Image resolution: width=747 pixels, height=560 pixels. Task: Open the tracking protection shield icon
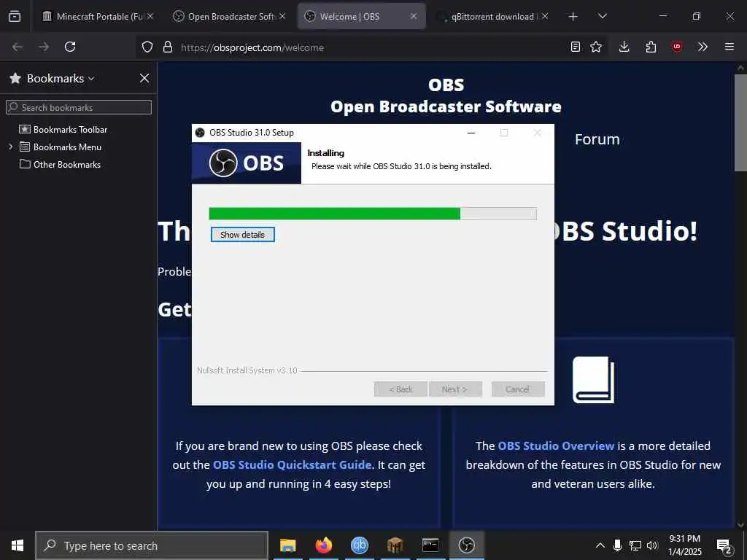click(147, 47)
